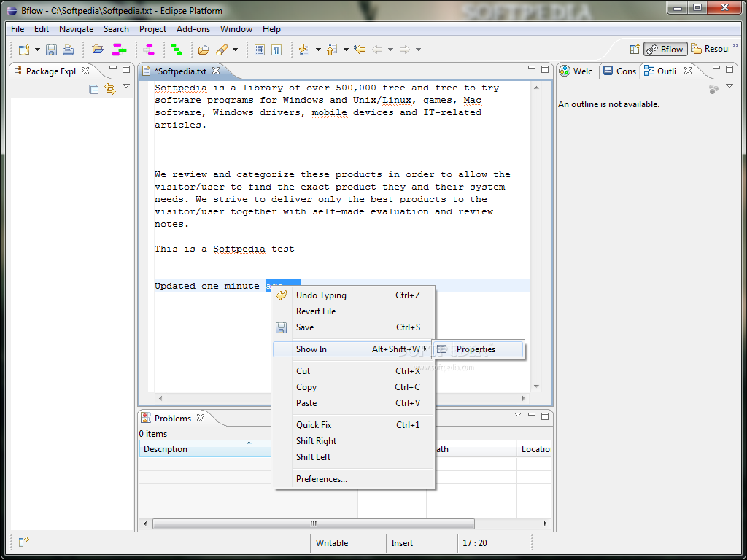
Task: Open the File menu
Action: point(18,29)
